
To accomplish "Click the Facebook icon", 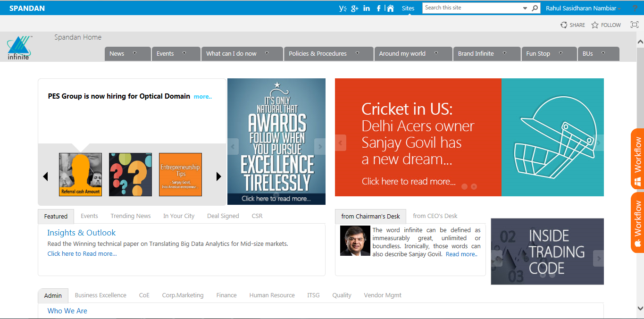I will (378, 8).
